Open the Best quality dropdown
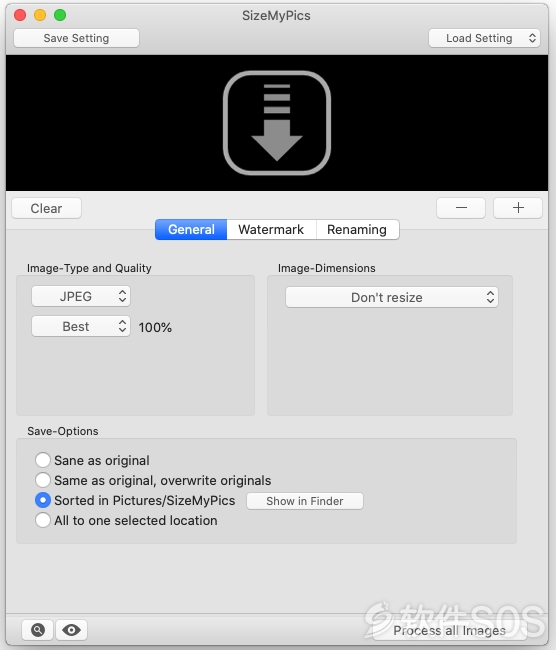The height and width of the screenshot is (650, 556). (81, 326)
